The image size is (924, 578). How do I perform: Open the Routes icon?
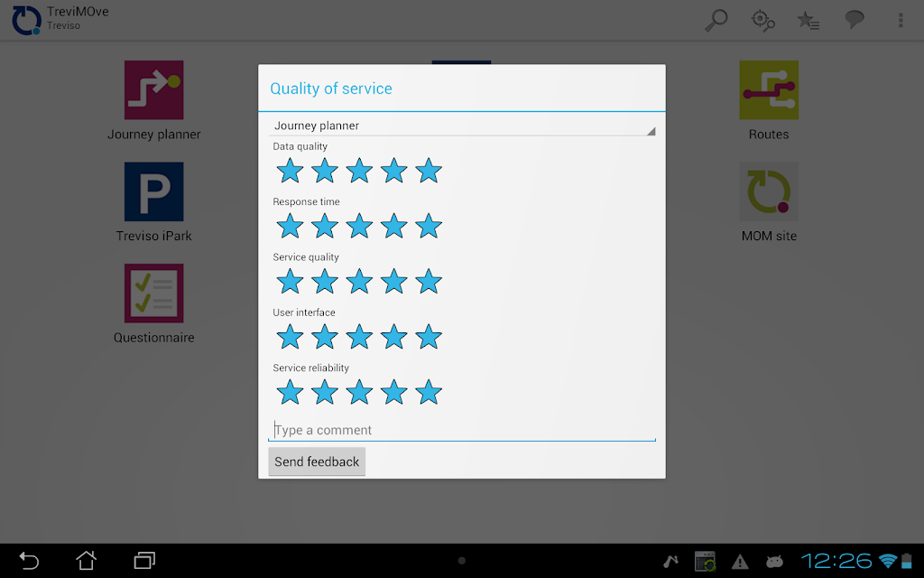tap(769, 90)
